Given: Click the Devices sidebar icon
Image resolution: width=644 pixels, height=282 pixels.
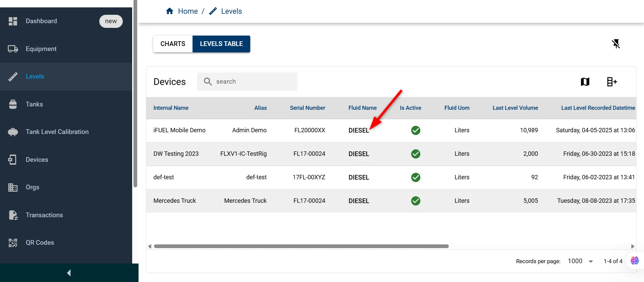Looking at the screenshot, I should point(12,160).
